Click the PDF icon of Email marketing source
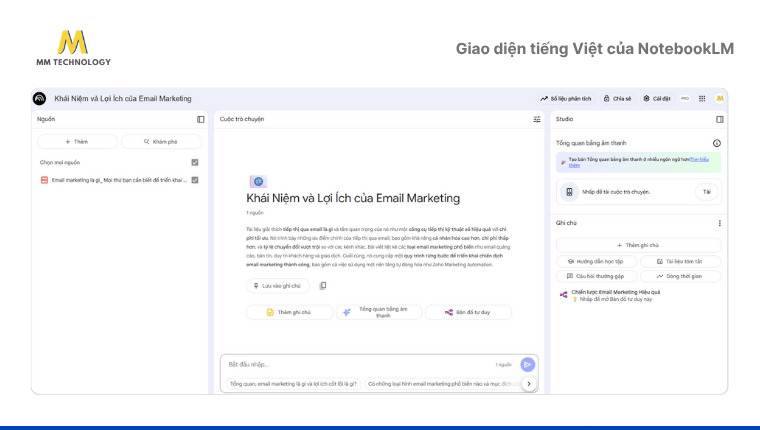Image resolution: width=760 pixels, height=430 pixels. pos(44,180)
